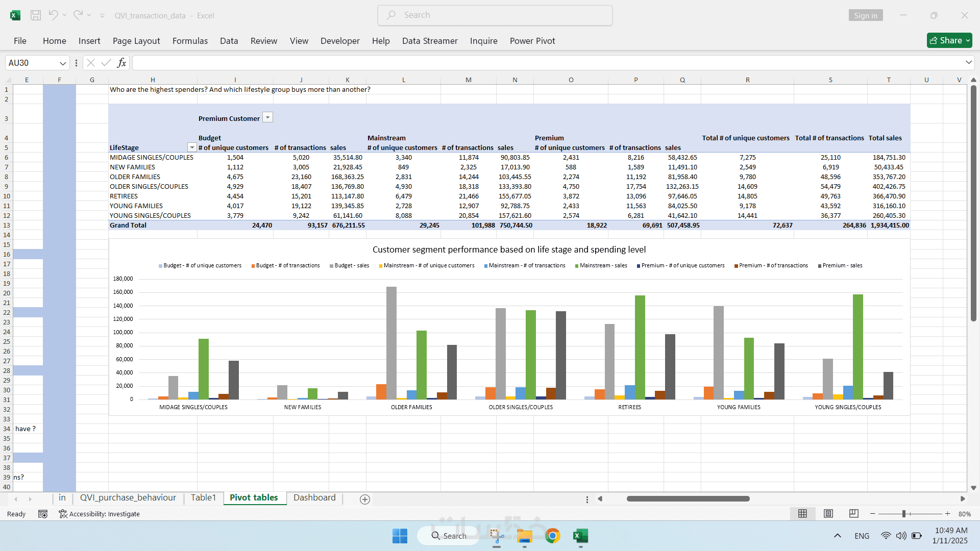
Task: Open Chrome from the taskbar
Action: coord(552,536)
